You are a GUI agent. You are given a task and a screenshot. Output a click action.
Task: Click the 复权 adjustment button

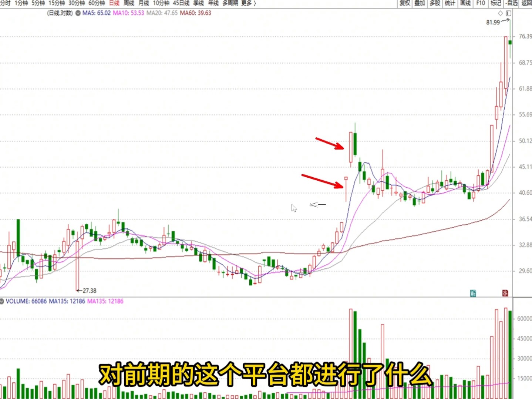pyautogui.click(x=405, y=3)
